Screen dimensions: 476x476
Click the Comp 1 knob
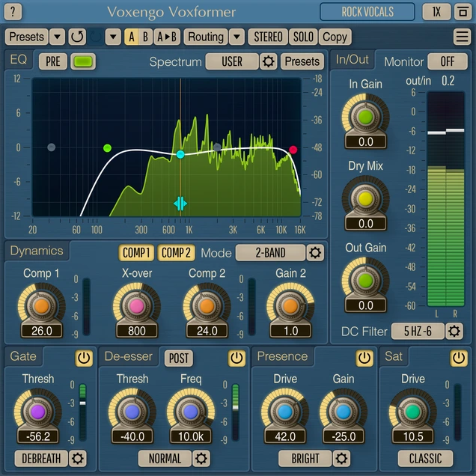pyautogui.click(x=42, y=306)
